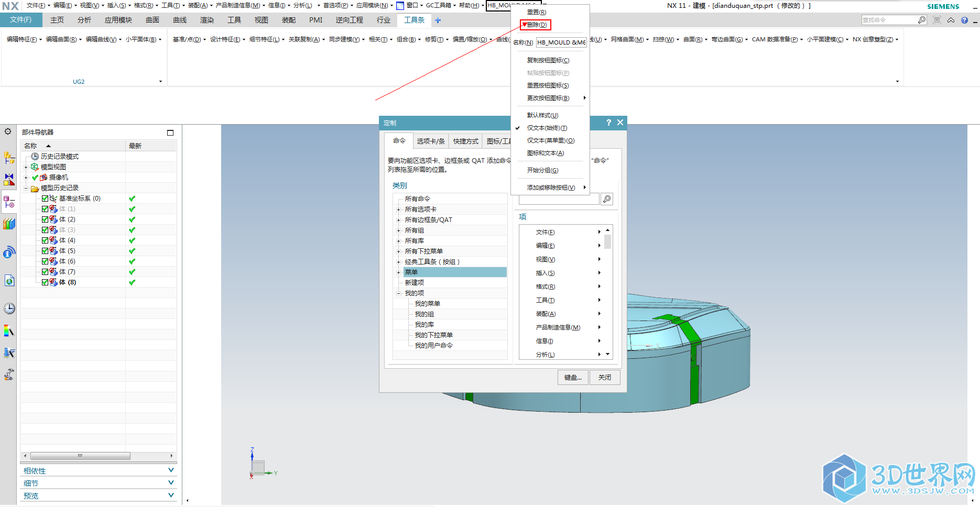
Task: Open 更改按钮图标 submenu
Action: pyautogui.click(x=550, y=98)
